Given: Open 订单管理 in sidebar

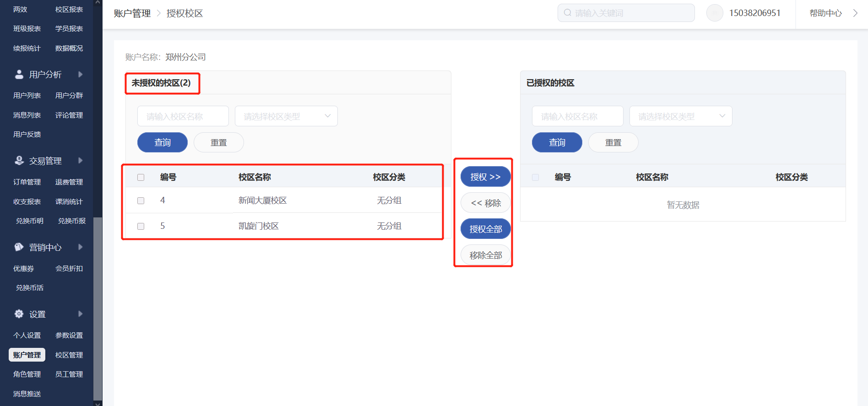Looking at the screenshot, I should [27, 182].
